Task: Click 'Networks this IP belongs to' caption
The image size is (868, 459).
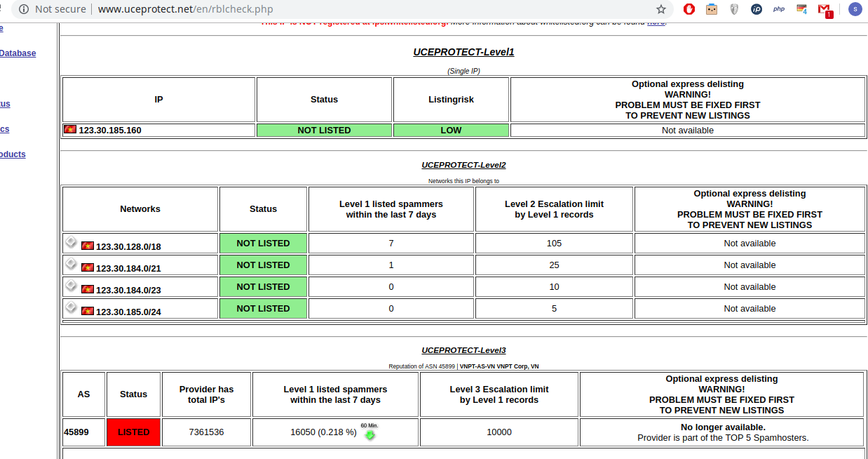Action: [x=463, y=181]
